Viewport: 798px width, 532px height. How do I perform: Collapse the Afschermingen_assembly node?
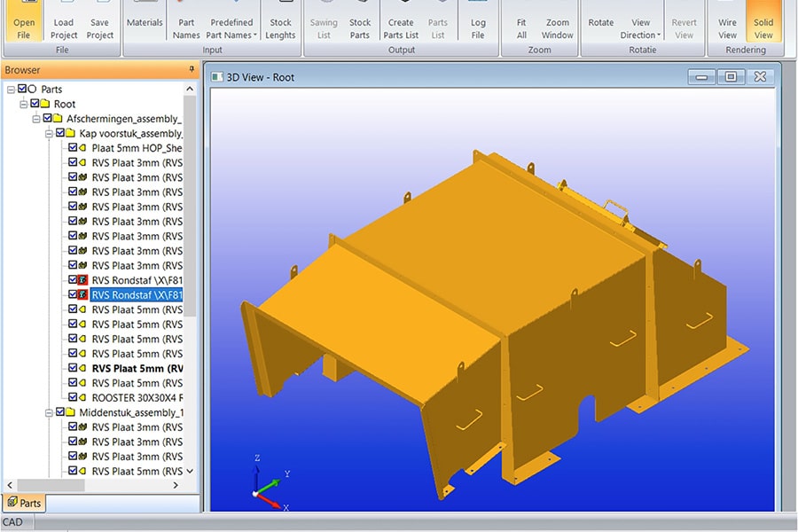coord(36,119)
